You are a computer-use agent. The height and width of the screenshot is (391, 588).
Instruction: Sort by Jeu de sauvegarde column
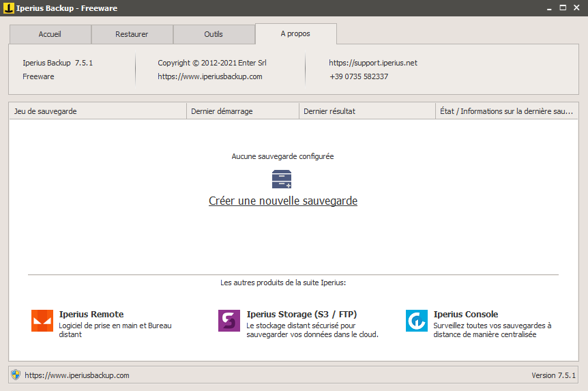click(x=98, y=111)
